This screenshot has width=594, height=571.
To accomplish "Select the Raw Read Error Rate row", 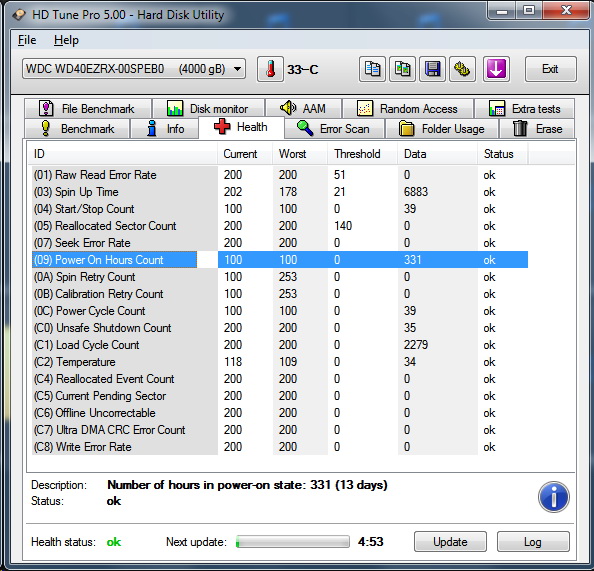I will tap(280, 175).
